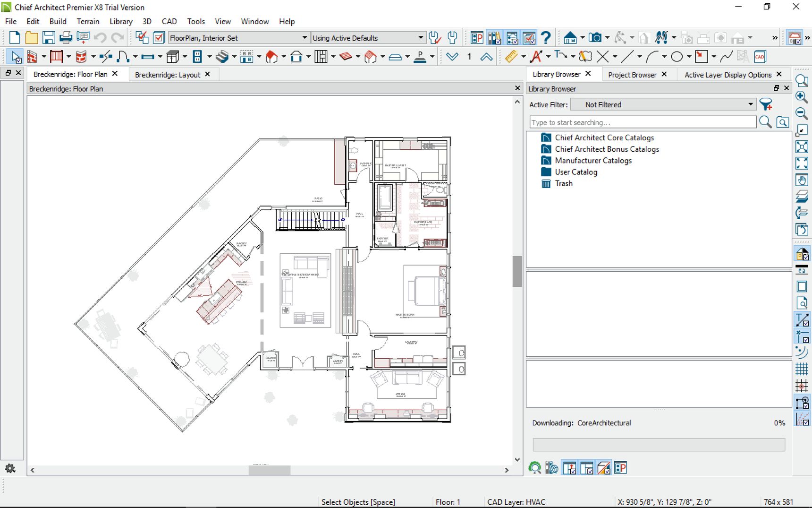Open the Not Filtered filter dropdown
Viewport: 812px width, 508px height.
click(x=663, y=104)
